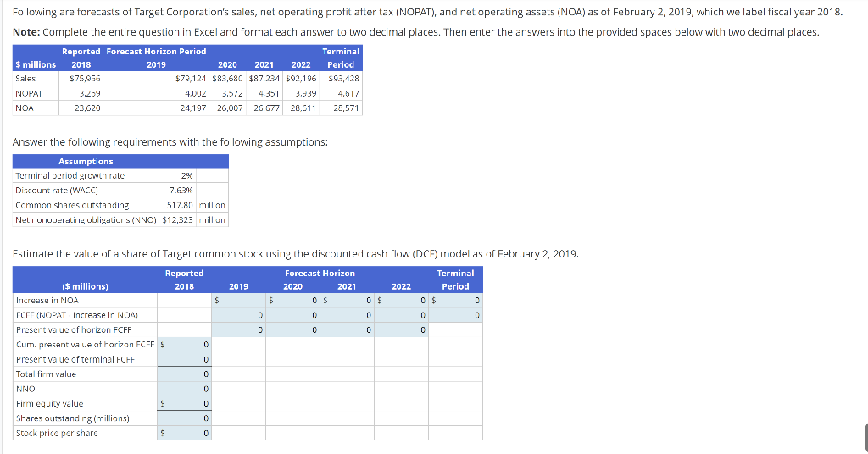Click the Net nonoperating obligations (NNO) label
The width and height of the screenshot is (868, 454).
pos(86,220)
